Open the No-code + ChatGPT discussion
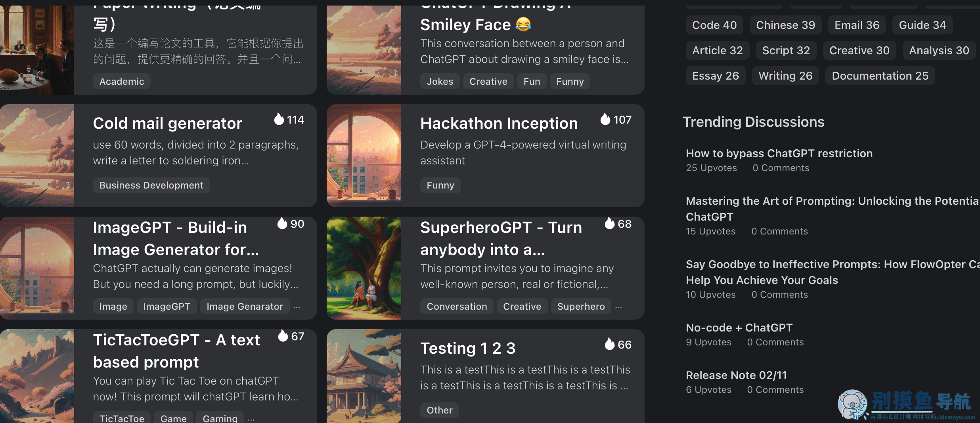Image resolution: width=980 pixels, height=423 pixels. click(x=739, y=328)
